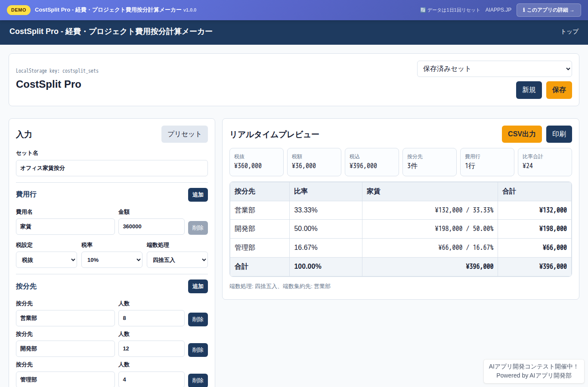Open the 税設定 dropdown showing 税抜
Screen dimensions: 588x387
tap(46, 260)
